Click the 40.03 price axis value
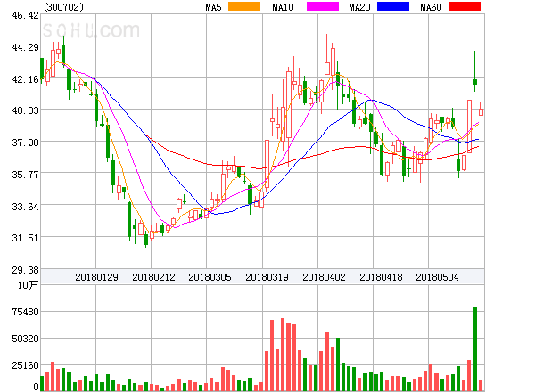The width and height of the screenshot is (535, 392). [25, 110]
